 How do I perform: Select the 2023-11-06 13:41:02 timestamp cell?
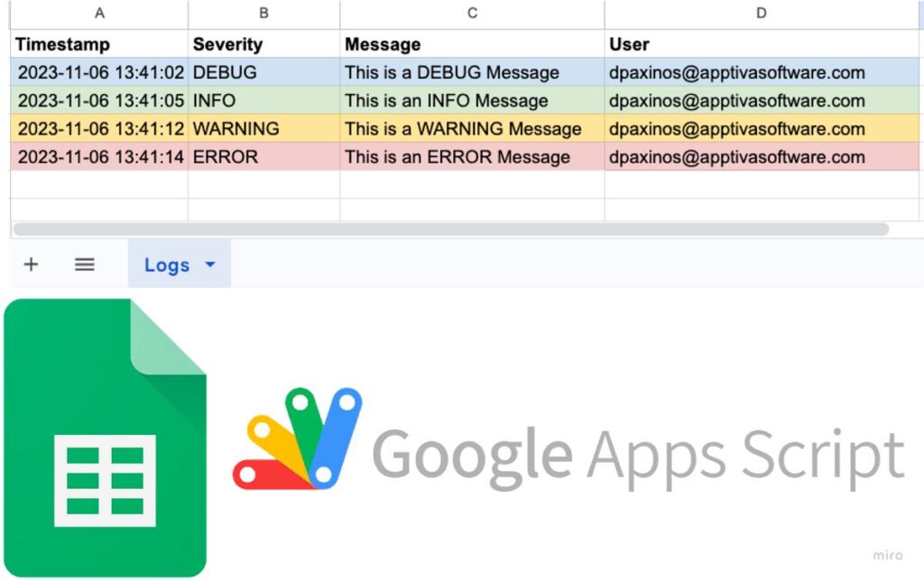point(99,72)
